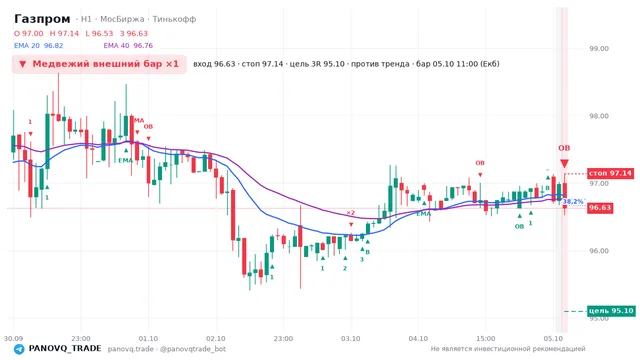Click the 98.00 price axis label
This screenshot has width=640, height=360.
coord(599,116)
